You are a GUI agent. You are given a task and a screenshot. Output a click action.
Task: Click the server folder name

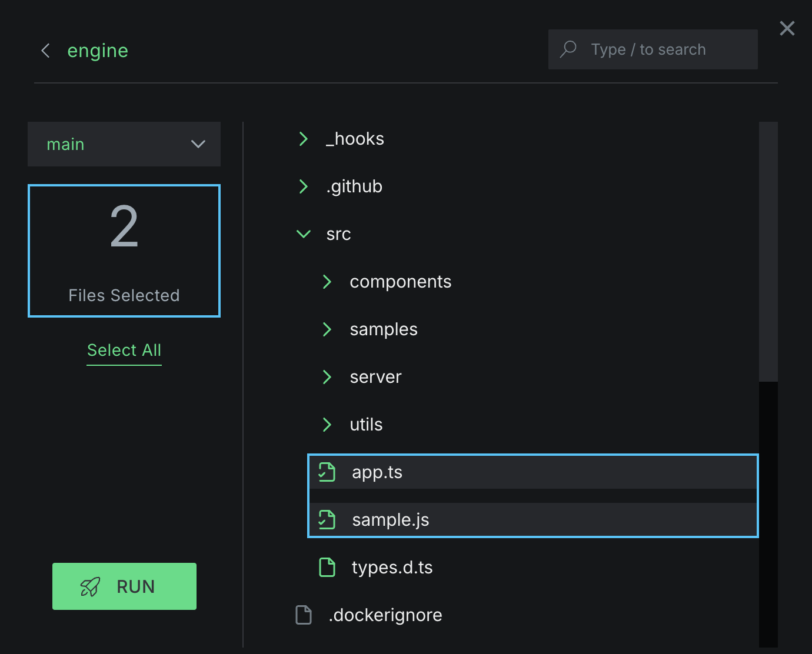(375, 377)
